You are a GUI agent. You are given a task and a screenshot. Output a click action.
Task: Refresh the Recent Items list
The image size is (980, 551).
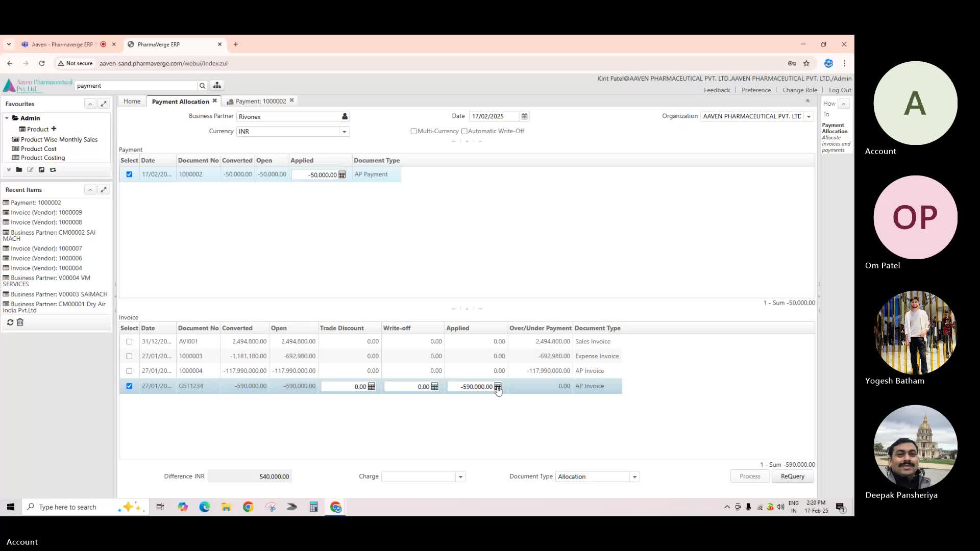[10, 322]
